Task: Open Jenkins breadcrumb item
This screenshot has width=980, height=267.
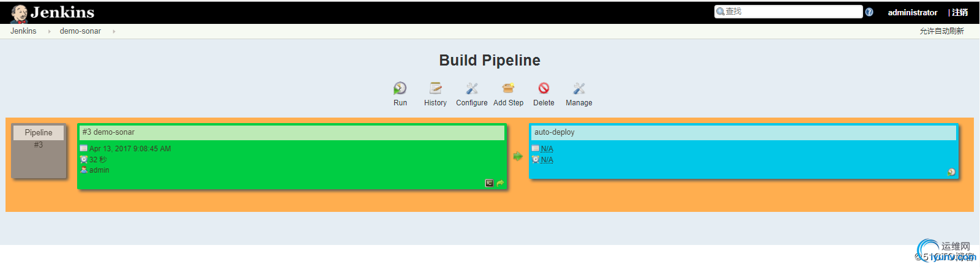Action: 23,31
